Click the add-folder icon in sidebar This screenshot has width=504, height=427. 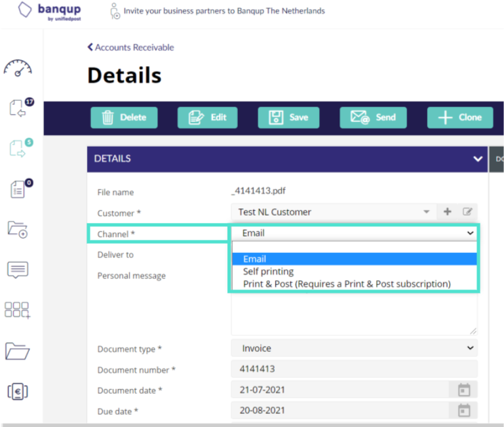click(x=18, y=229)
